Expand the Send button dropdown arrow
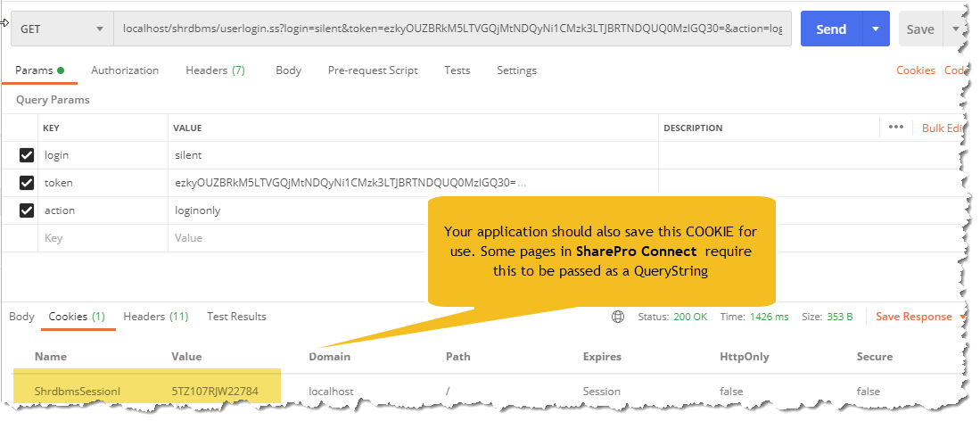980x421 pixels. tap(876, 29)
